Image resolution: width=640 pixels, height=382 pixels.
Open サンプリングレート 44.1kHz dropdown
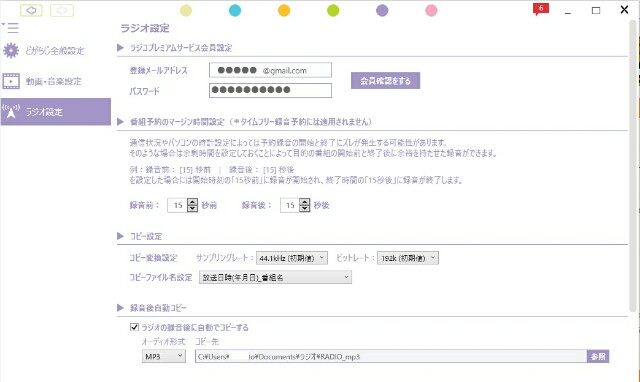[291, 258]
